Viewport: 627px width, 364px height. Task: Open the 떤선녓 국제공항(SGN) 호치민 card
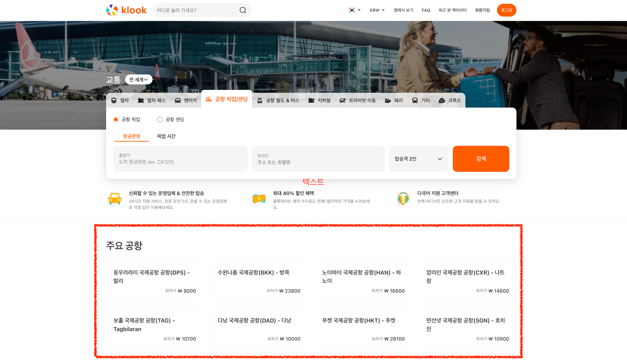coord(468,329)
